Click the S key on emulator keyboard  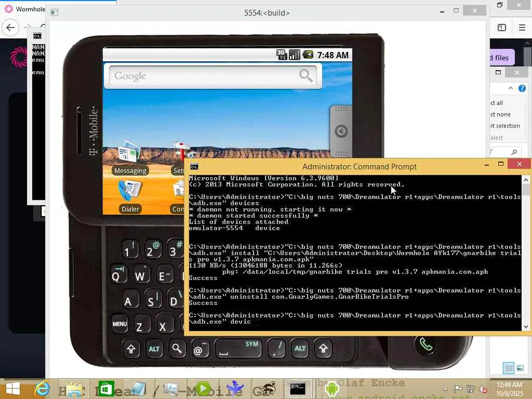(152, 300)
